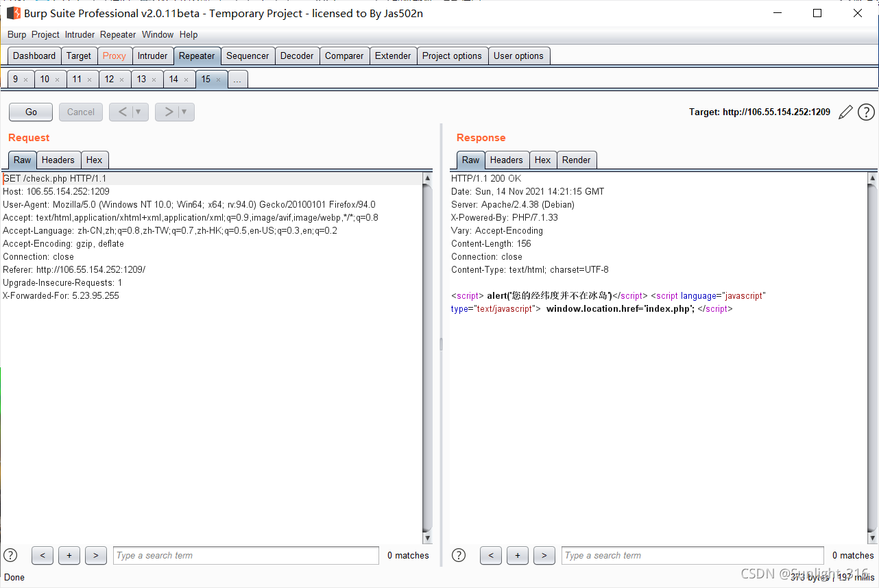Send request with Go button
This screenshot has height=588, width=879.
[31, 112]
